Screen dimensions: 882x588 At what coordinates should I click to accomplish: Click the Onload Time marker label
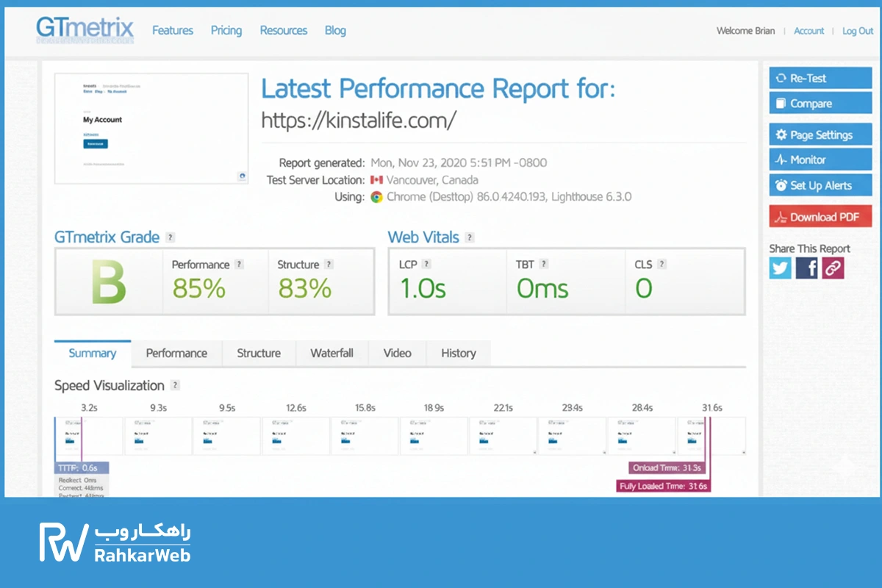pyautogui.click(x=667, y=467)
